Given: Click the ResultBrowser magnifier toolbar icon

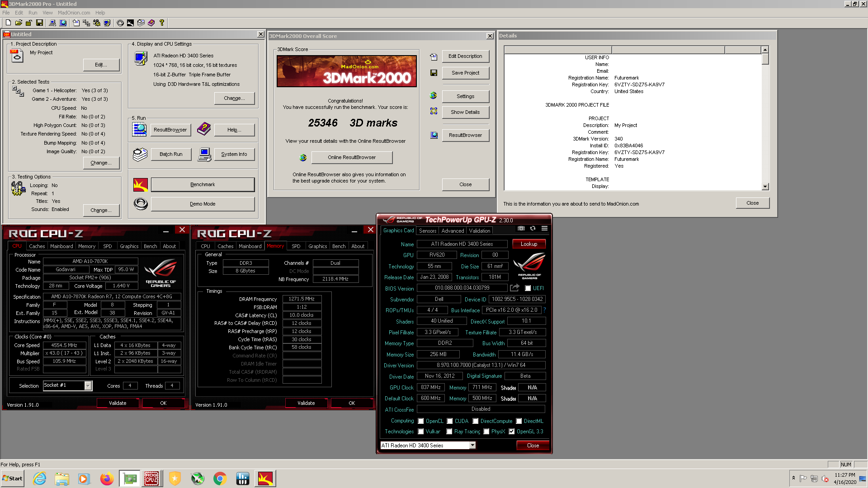Looking at the screenshot, I should pos(63,23).
